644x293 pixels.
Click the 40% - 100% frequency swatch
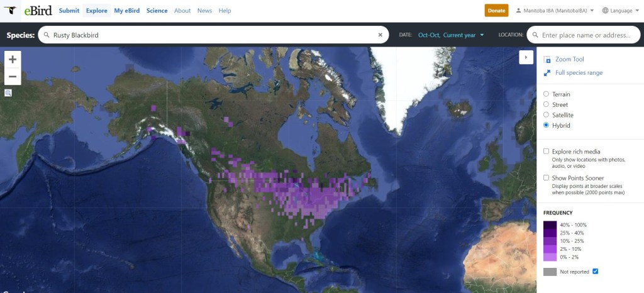pyautogui.click(x=550, y=224)
